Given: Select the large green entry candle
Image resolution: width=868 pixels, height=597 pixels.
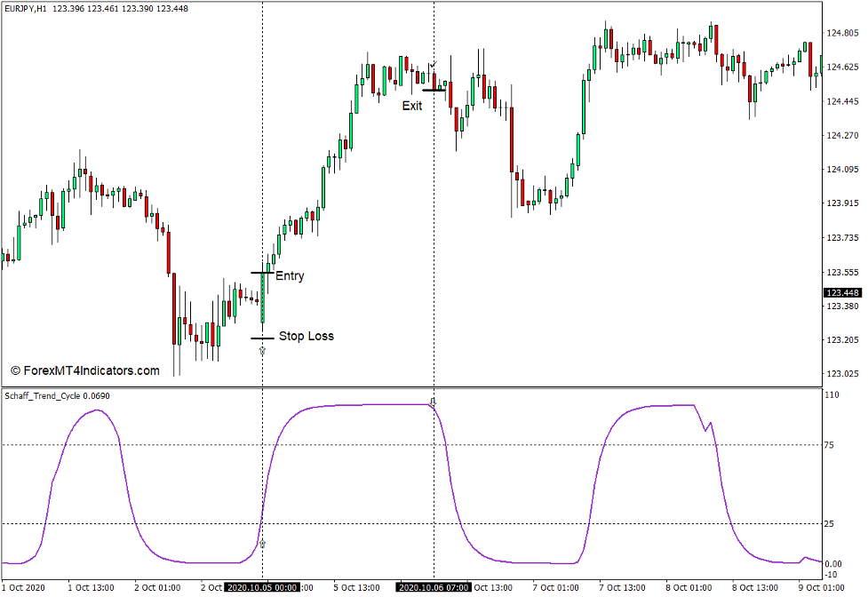Looking at the screenshot, I should coord(262,298).
